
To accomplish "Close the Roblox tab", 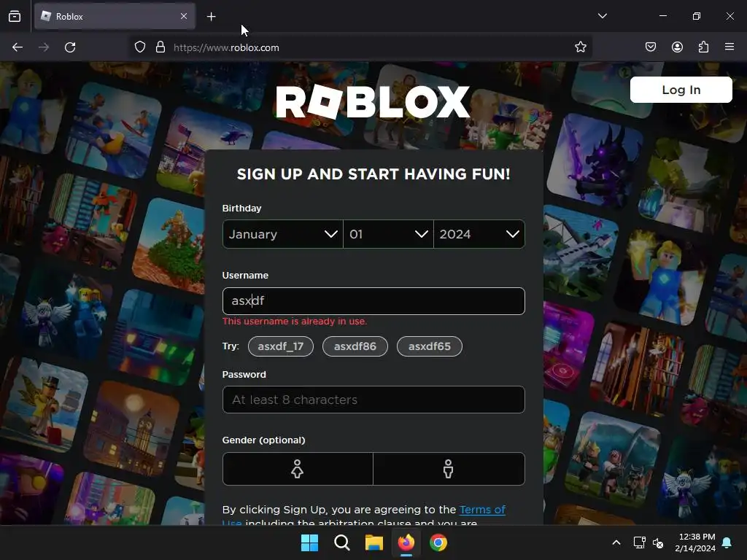I will tap(184, 16).
